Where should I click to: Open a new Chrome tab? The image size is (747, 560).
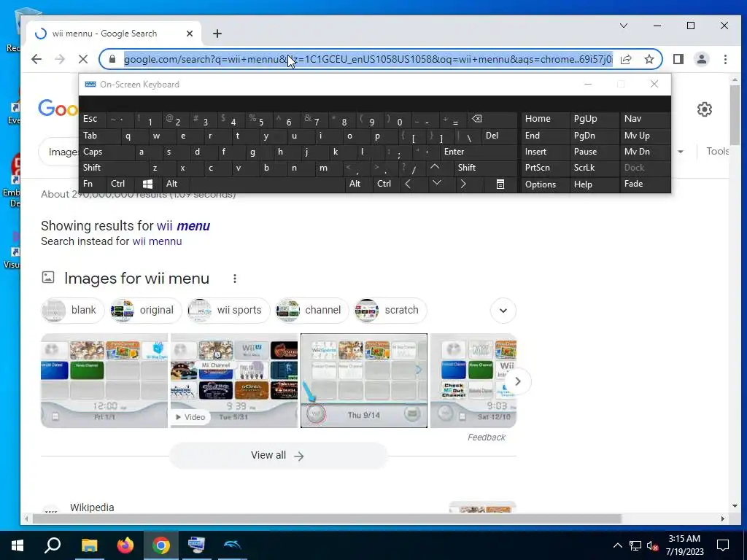[217, 34]
